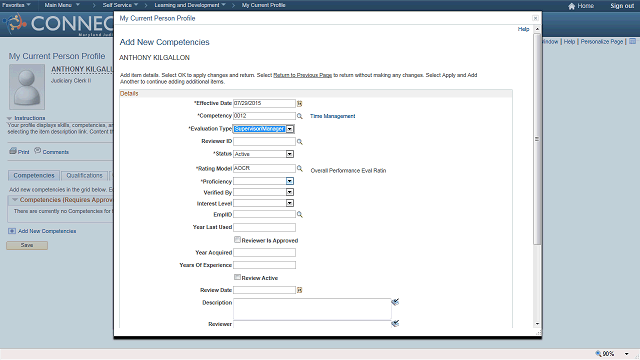Click the Comments speech bubble icon
This screenshot has height=360, width=640.
click(x=38, y=151)
